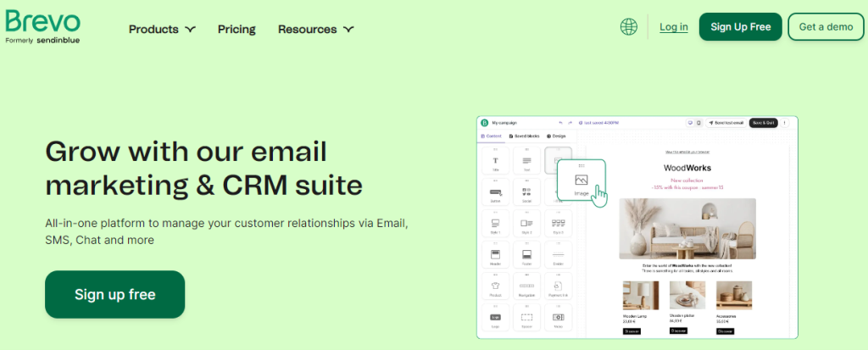Switch to the Saved blocks tab
The image size is (868, 350).
coord(524,136)
